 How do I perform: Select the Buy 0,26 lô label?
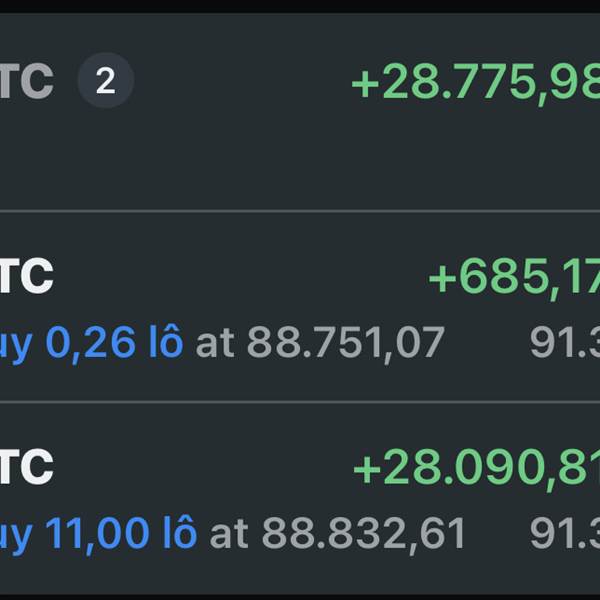[91, 343]
